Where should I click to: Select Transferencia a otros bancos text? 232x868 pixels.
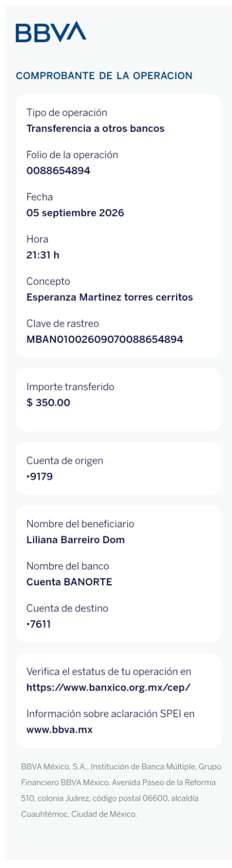click(x=95, y=129)
